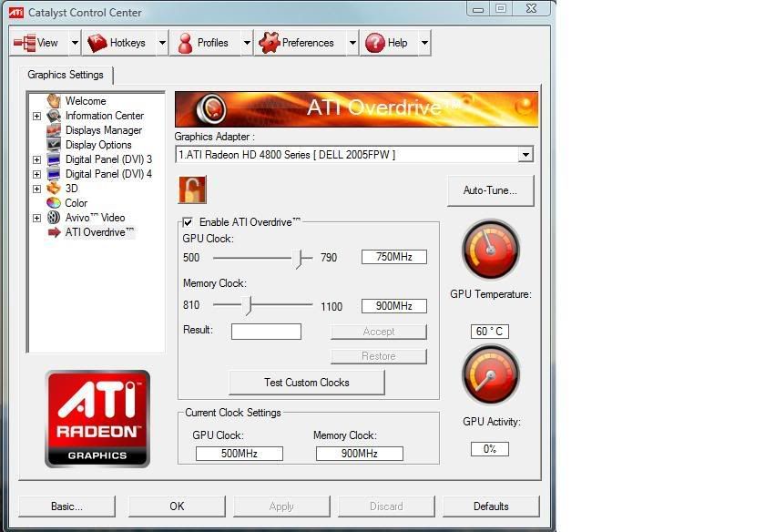Select the Graphics Settings tab
This screenshot has width=765, height=532.
point(66,75)
